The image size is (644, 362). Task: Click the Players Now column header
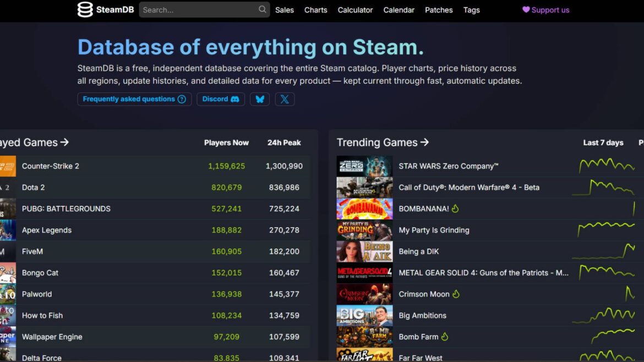pyautogui.click(x=226, y=142)
